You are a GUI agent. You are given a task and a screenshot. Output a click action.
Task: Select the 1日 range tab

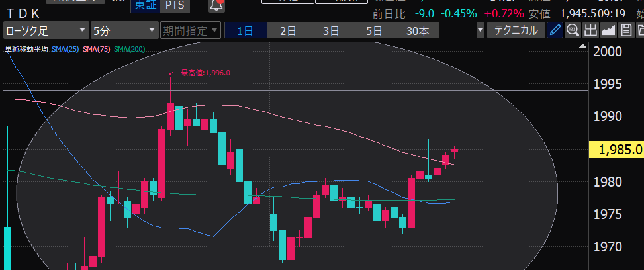(245, 30)
